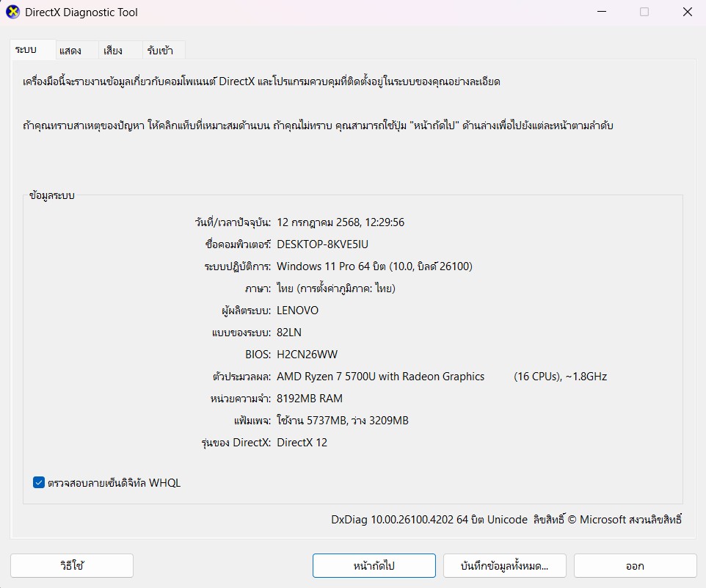Click the computer name DESKTOP-8KVE5IU

327,244
